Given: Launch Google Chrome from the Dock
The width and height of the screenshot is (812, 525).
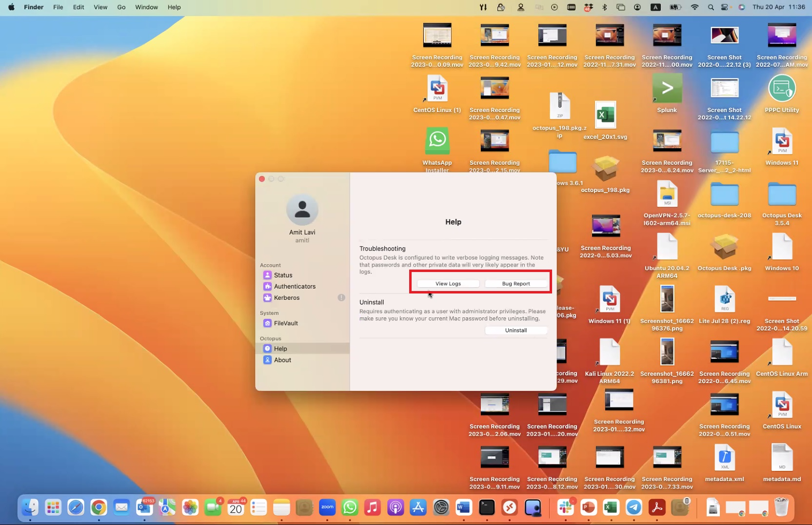Looking at the screenshot, I should coord(99,507).
